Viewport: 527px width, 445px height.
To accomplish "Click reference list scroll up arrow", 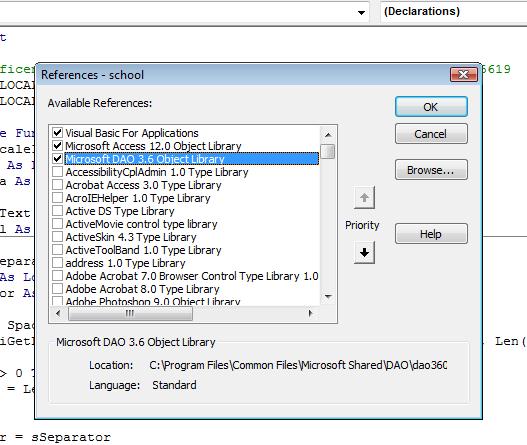I will click(x=328, y=135).
